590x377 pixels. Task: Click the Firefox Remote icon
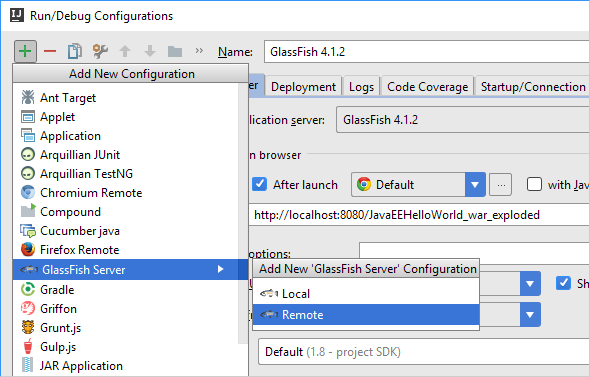tap(28, 249)
